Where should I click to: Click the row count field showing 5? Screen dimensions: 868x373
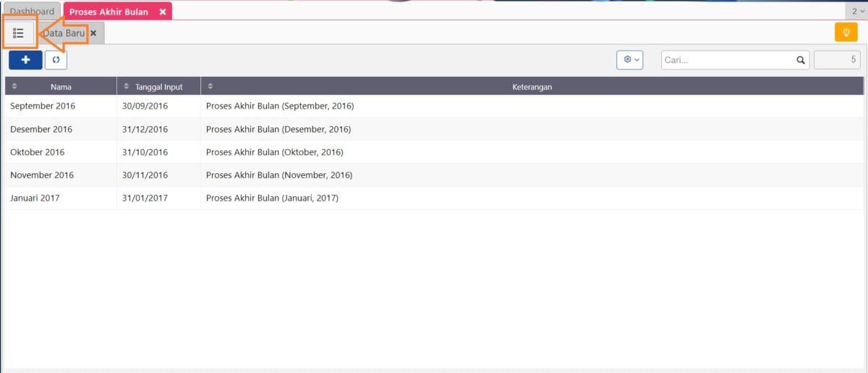838,60
